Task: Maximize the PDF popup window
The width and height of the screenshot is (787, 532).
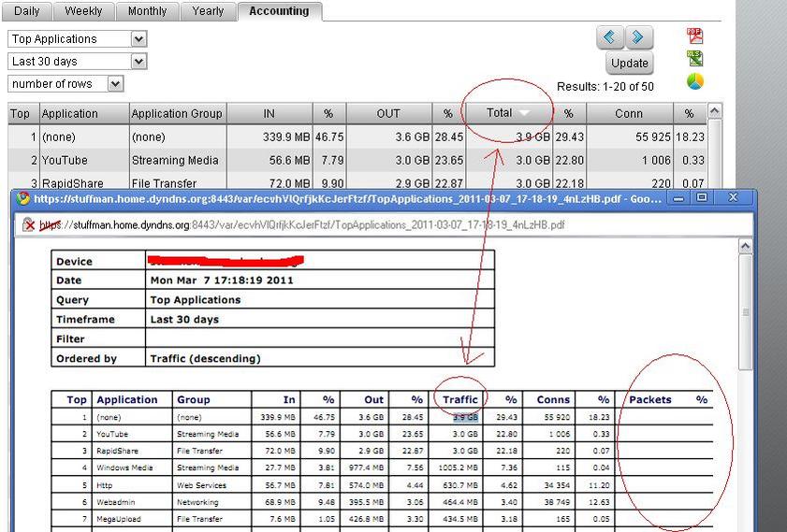Action: 702,198
